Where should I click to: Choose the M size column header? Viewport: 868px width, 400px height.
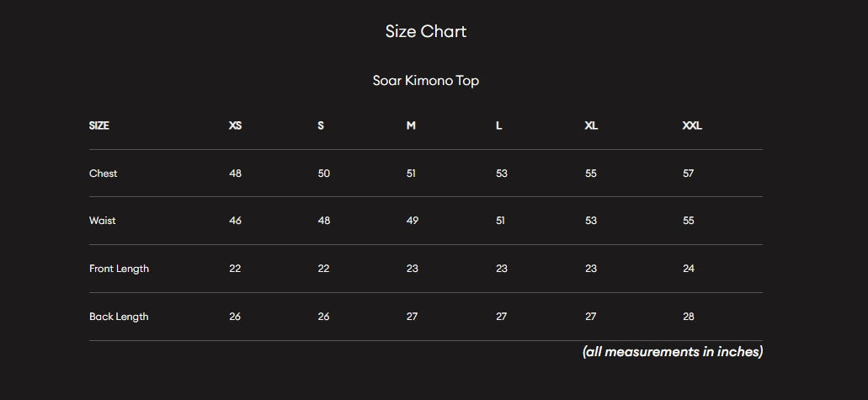coord(411,125)
